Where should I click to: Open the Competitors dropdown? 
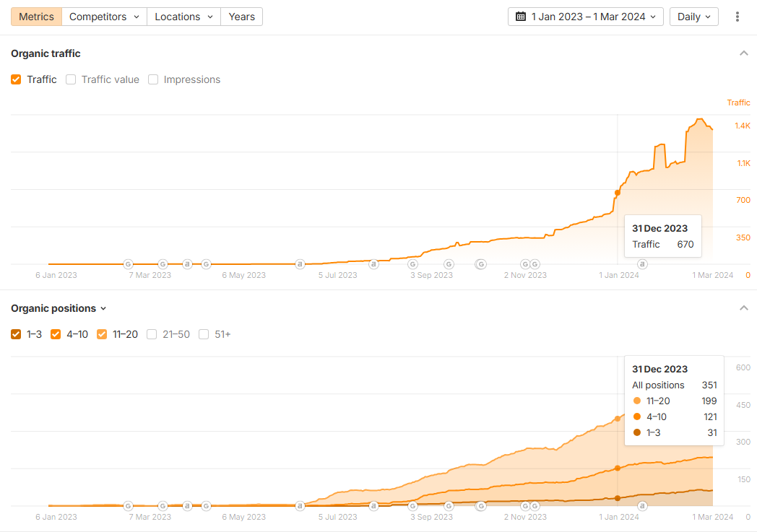tap(104, 17)
